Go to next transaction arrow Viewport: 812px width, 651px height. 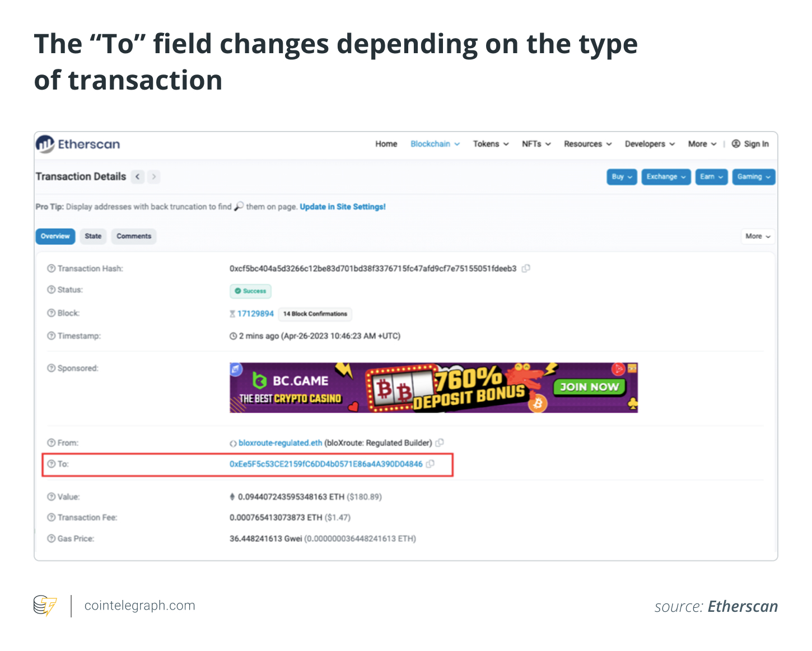pos(154,177)
